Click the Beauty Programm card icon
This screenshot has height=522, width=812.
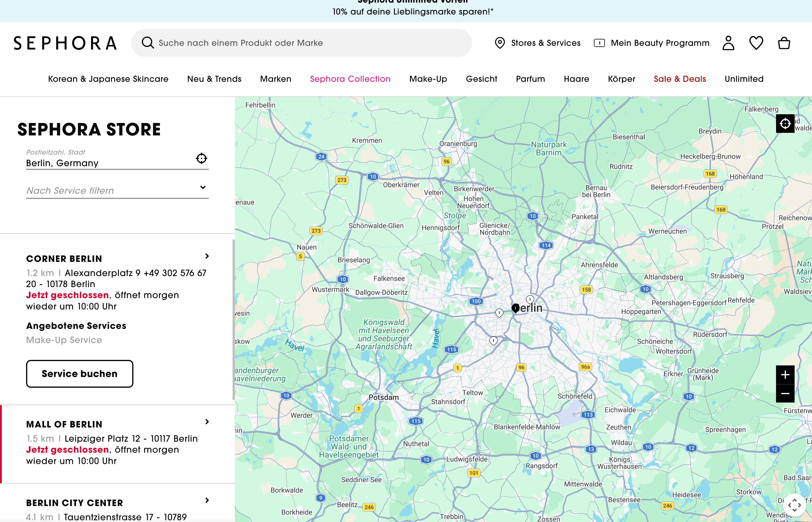click(x=599, y=43)
